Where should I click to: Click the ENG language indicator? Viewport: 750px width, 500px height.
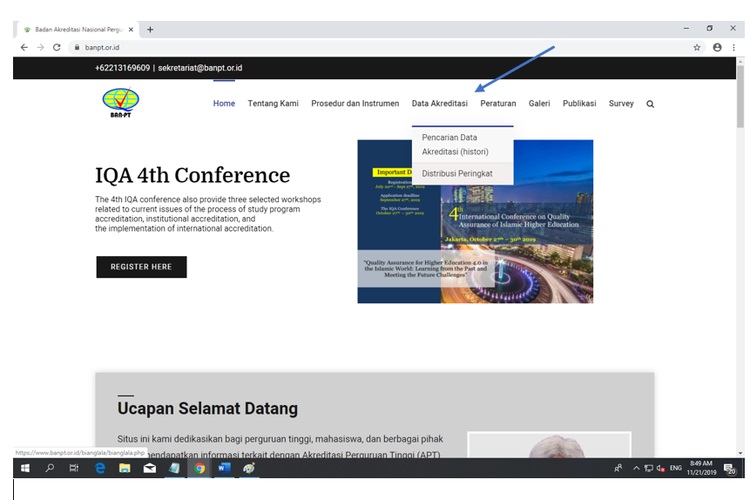click(x=675, y=468)
